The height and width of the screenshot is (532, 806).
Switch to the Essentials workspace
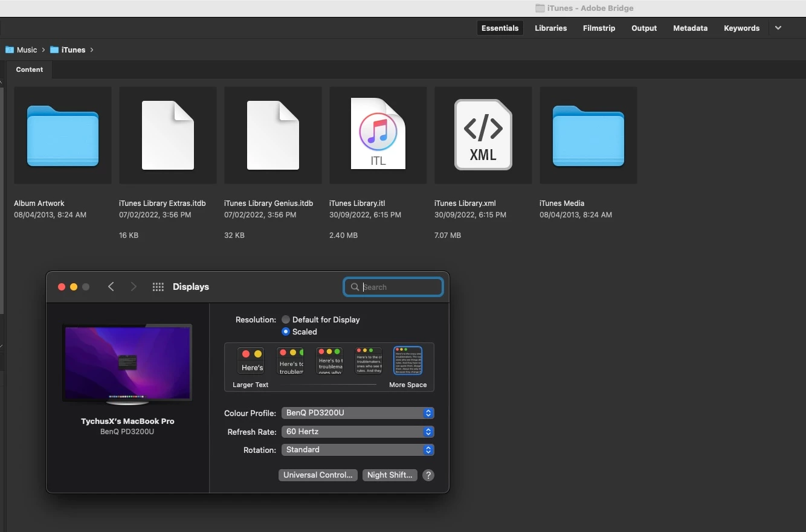500,28
